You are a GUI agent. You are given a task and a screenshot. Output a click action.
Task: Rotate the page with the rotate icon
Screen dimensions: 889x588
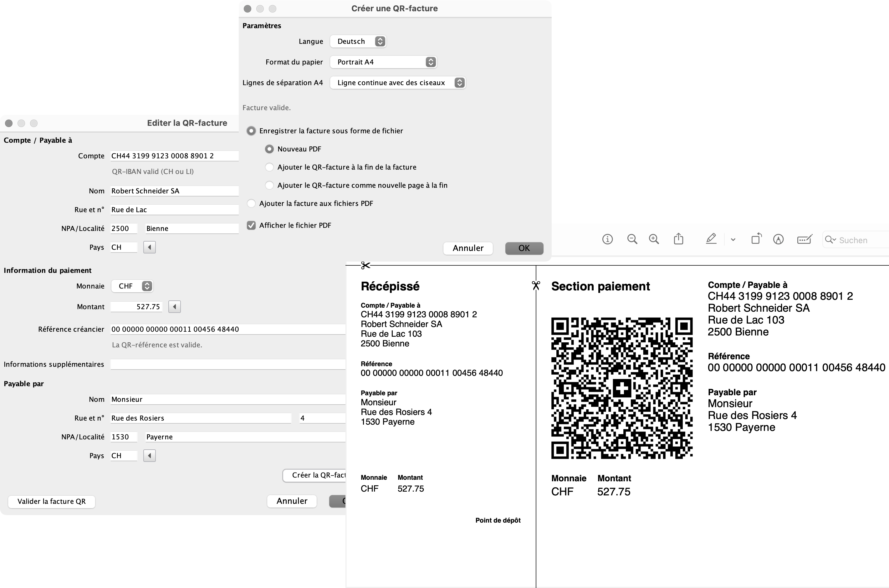click(756, 238)
